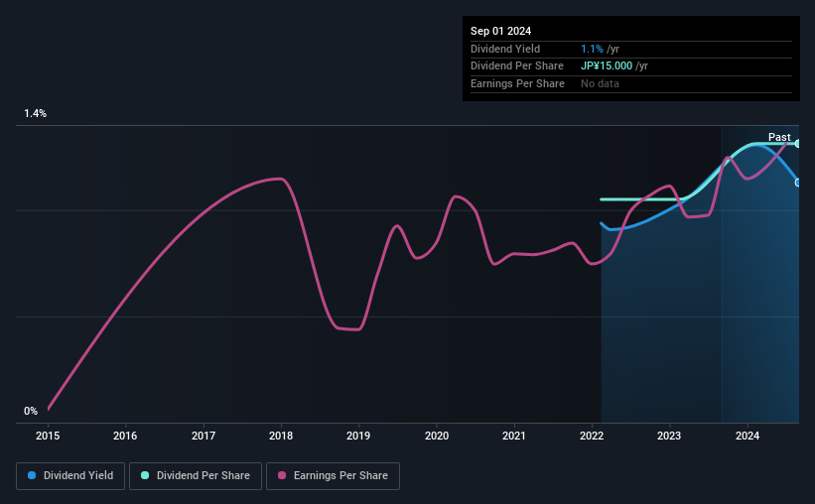Click the 1.4% y-axis label
815x504 pixels.
(x=36, y=113)
